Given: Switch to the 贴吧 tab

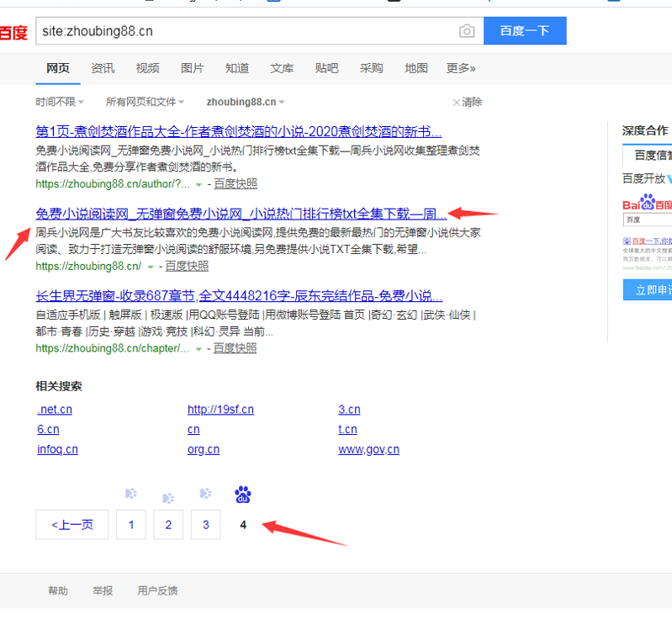Looking at the screenshot, I should pos(326,68).
